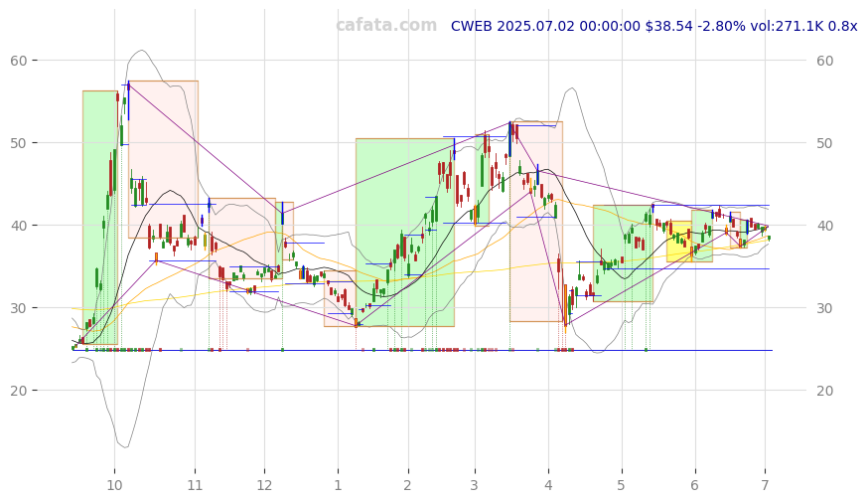Click the left y-axis label 50
The height and width of the screenshot is (502, 868).
click(19, 143)
